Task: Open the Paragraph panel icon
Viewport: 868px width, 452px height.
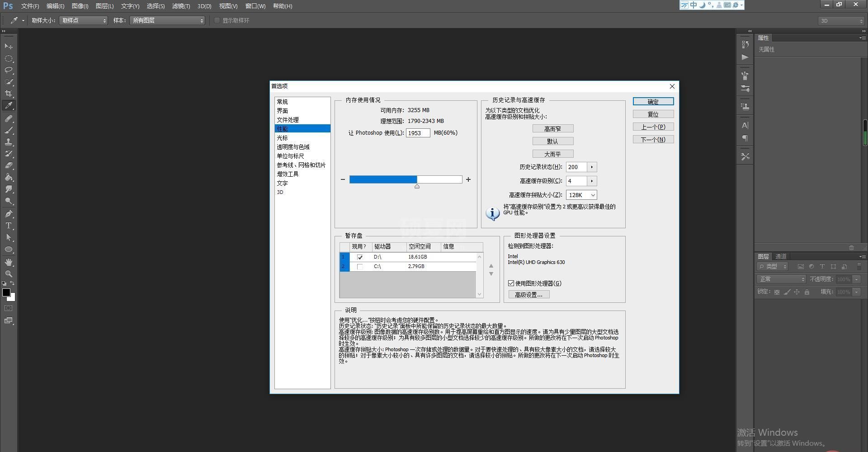Action: 745,138
